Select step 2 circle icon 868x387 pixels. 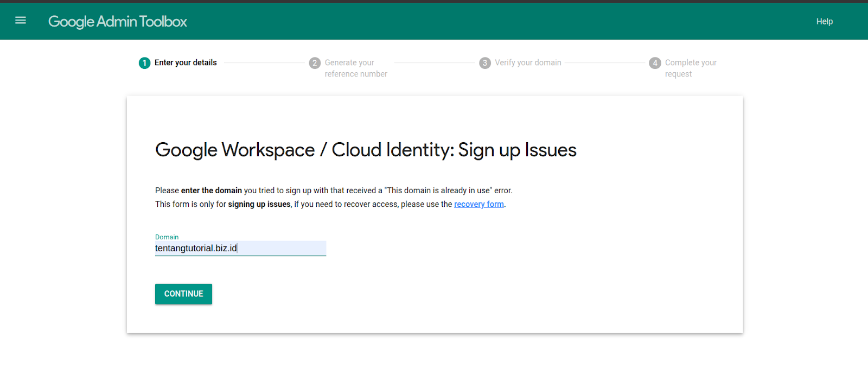click(315, 63)
